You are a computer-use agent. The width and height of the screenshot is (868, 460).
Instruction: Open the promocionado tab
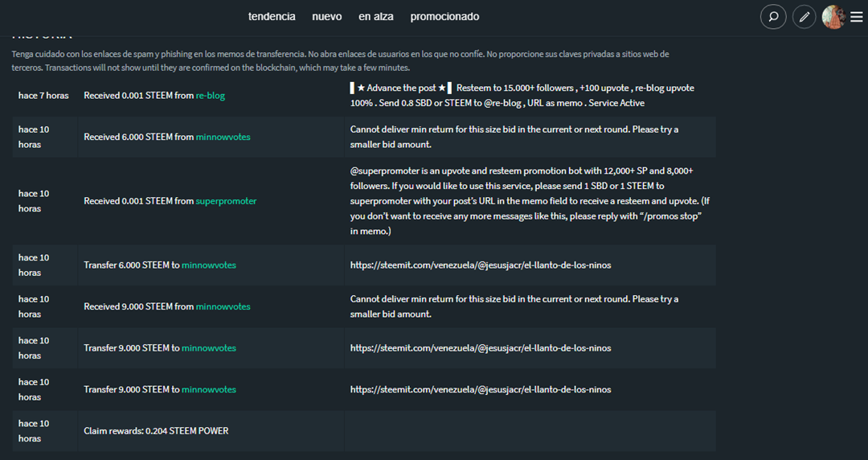(444, 16)
